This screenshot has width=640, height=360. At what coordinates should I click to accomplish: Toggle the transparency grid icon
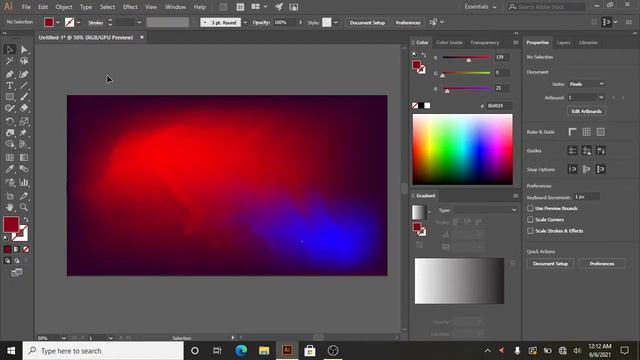[x=600, y=132]
